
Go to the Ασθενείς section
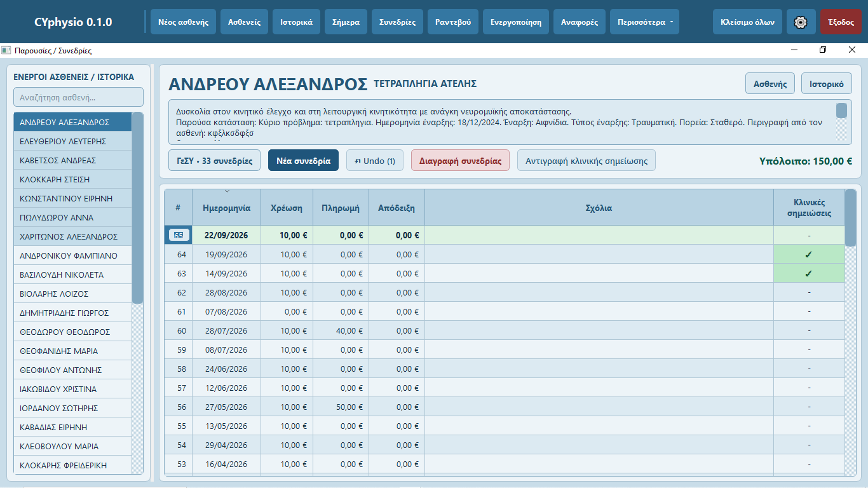coord(245,22)
